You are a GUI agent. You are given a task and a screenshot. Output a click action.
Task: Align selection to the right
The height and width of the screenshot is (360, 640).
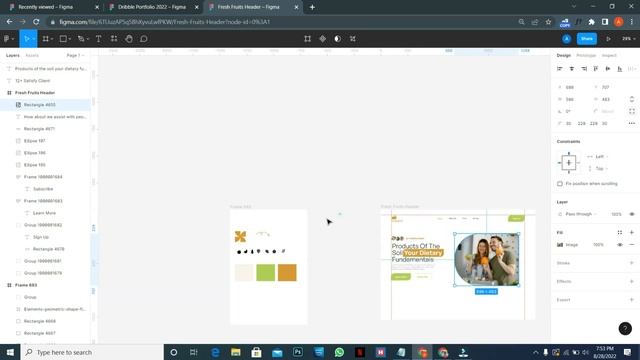pos(584,69)
